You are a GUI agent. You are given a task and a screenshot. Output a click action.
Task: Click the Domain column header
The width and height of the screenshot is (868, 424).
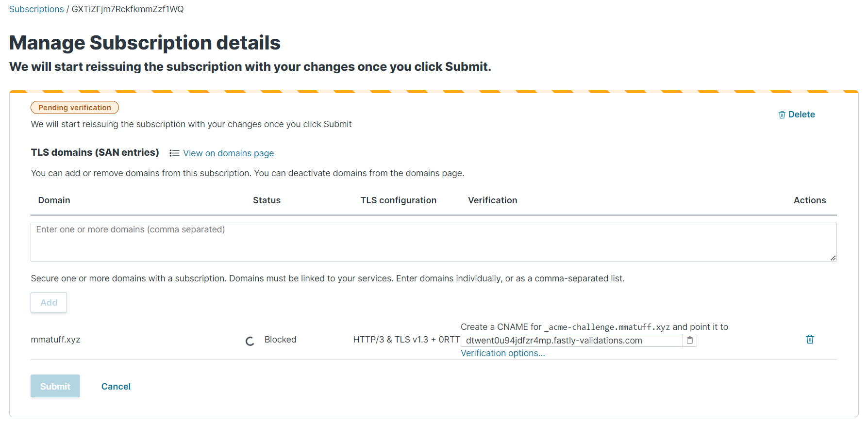pos(54,200)
